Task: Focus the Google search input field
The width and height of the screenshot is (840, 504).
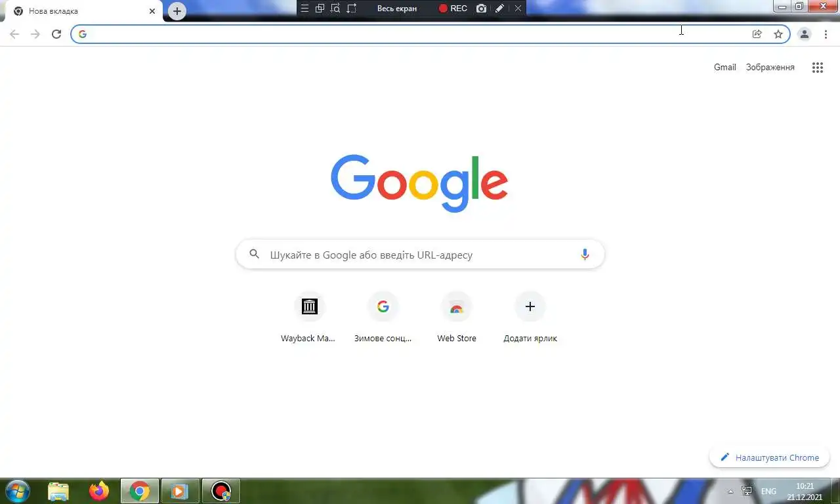Action: point(420,255)
